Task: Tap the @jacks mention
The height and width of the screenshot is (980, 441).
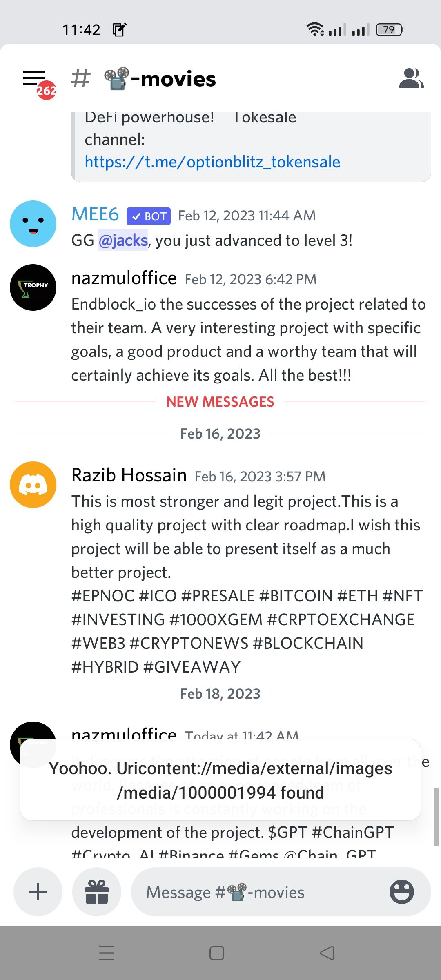Action: [123, 241]
